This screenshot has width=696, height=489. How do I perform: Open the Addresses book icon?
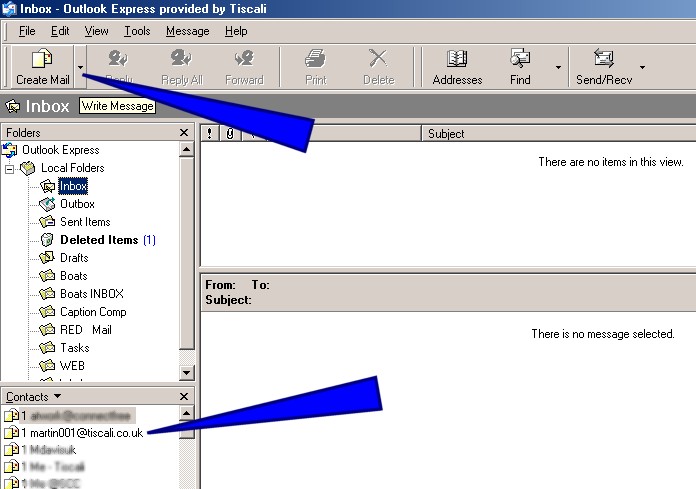pos(457,66)
